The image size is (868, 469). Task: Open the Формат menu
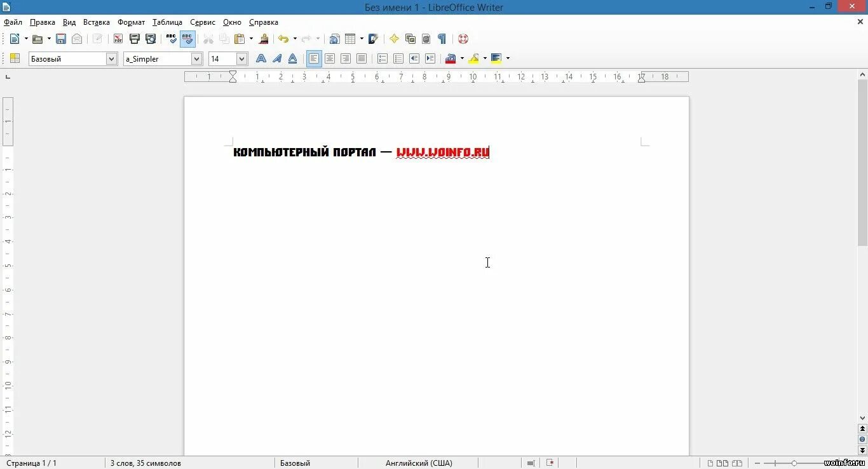point(132,22)
